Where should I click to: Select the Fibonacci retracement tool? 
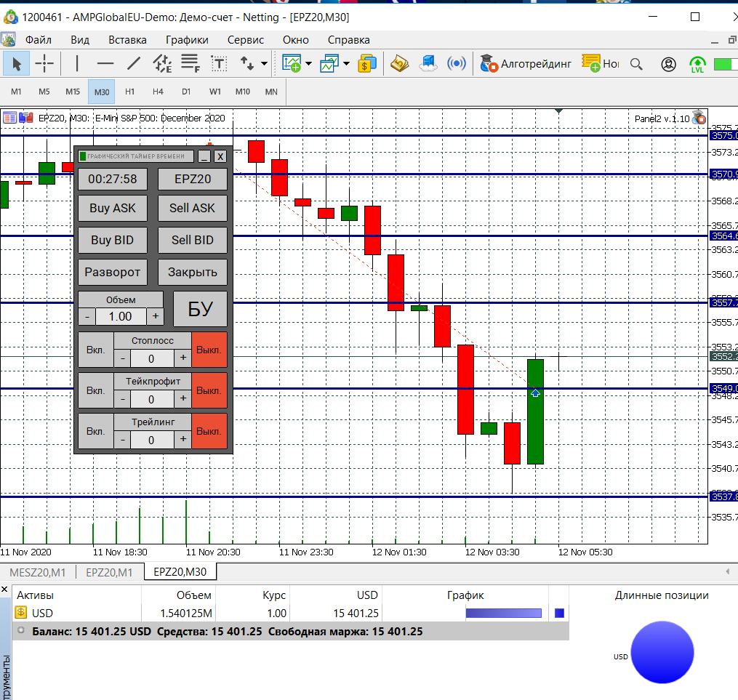coord(190,63)
